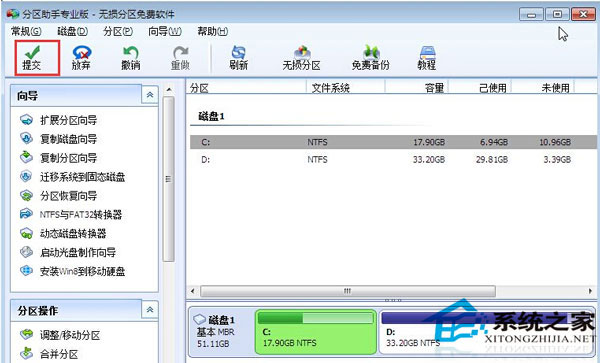Click the sidebar scrollbar up arrow
This screenshot has width=600, height=363.
point(169,90)
